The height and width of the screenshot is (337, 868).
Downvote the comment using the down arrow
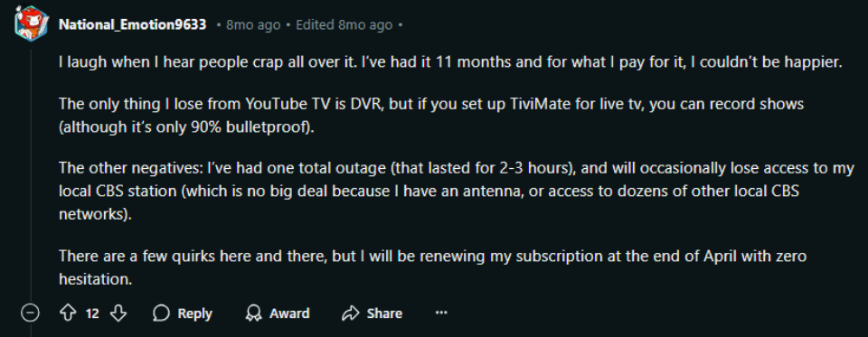[x=118, y=314]
